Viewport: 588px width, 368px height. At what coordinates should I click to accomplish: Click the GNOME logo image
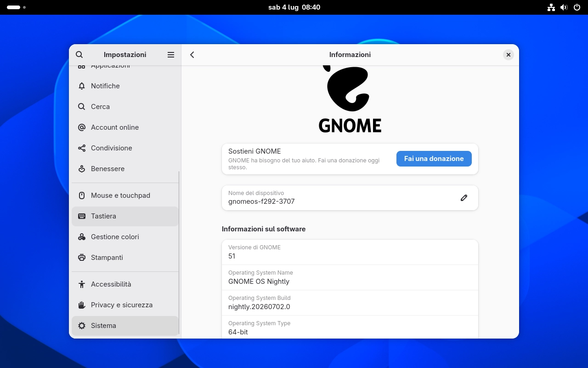(350, 99)
